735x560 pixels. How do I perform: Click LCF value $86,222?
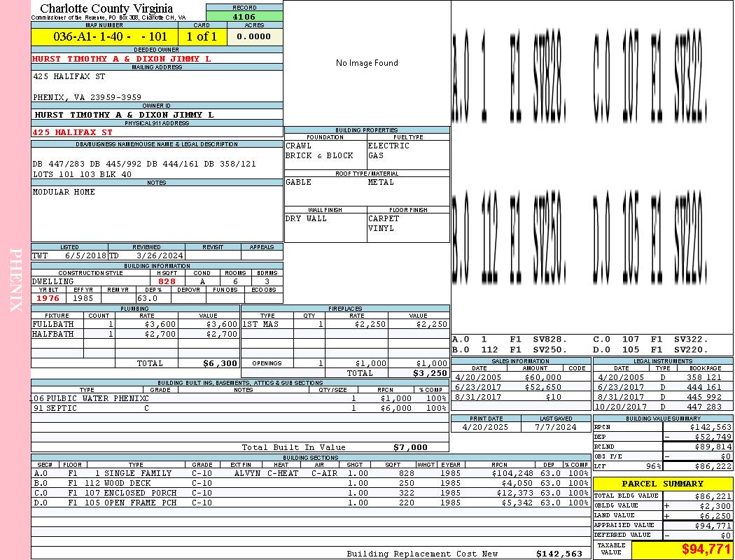[713, 466]
